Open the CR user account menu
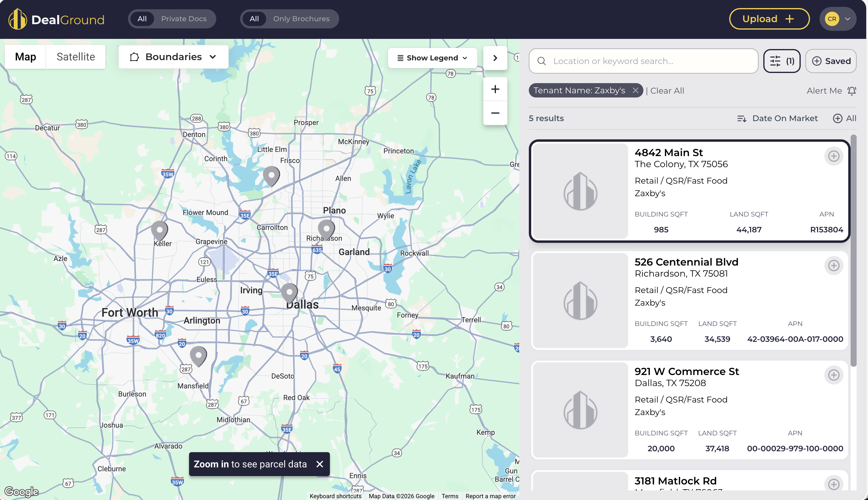 click(x=837, y=19)
